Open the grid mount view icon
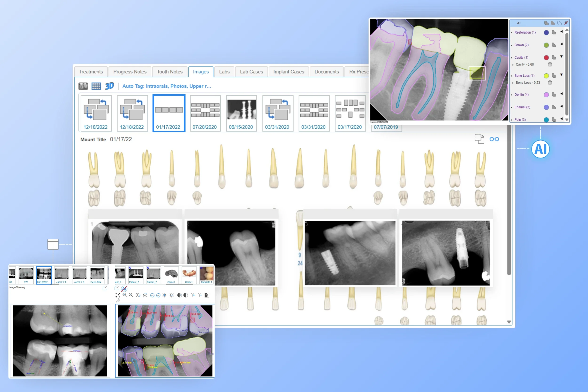The image size is (588, 392). pyautogui.click(x=96, y=86)
